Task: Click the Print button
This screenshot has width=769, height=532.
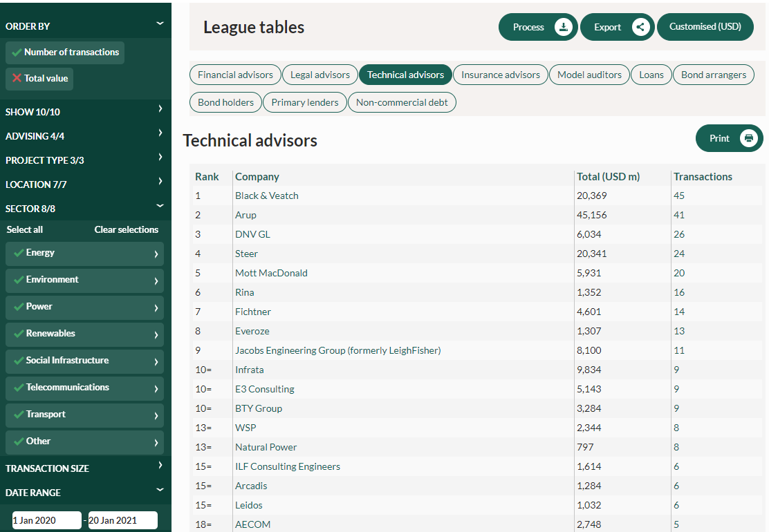Action: coord(730,138)
